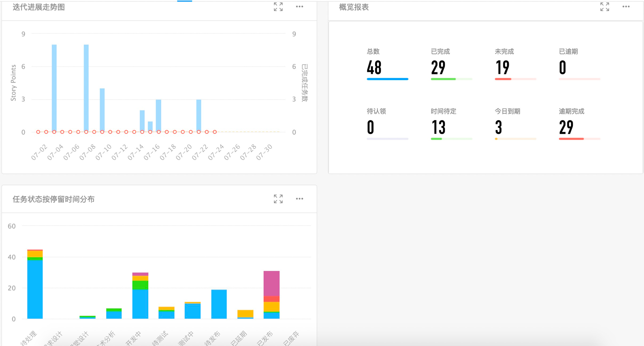Expand the 迭代进展走势图 chart to fullscreen

click(278, 7)
